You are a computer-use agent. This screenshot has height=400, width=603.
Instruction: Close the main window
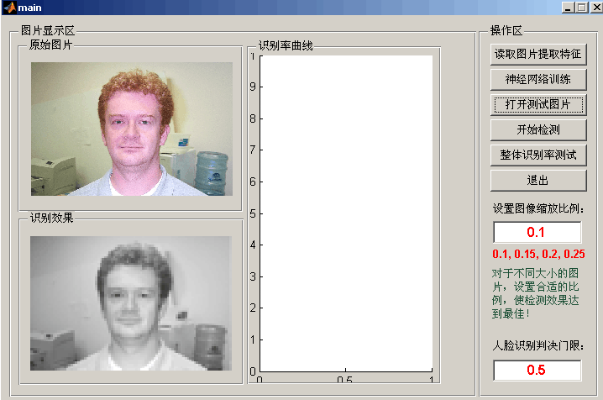(596, 7)
